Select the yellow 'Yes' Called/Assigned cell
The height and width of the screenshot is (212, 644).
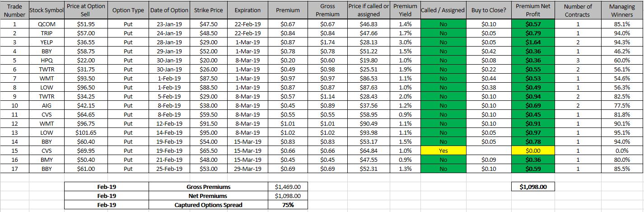[x=443, y=151]
